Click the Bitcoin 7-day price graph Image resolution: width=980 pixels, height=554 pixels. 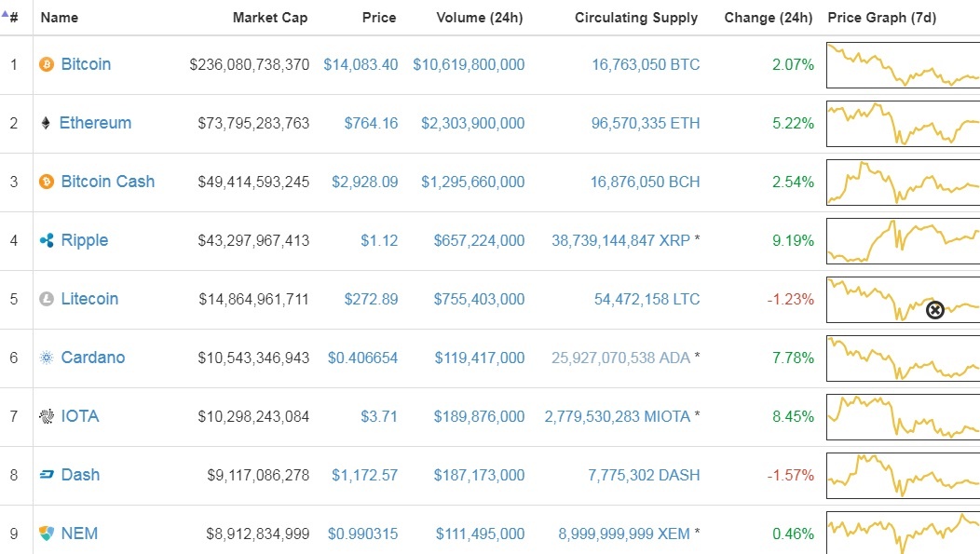click(902, 65)
